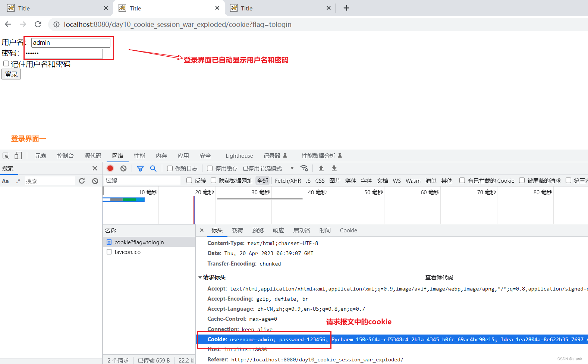This screenshot has width=588, height=364.
Task: Click the username input field
Action: coord(70,43)
